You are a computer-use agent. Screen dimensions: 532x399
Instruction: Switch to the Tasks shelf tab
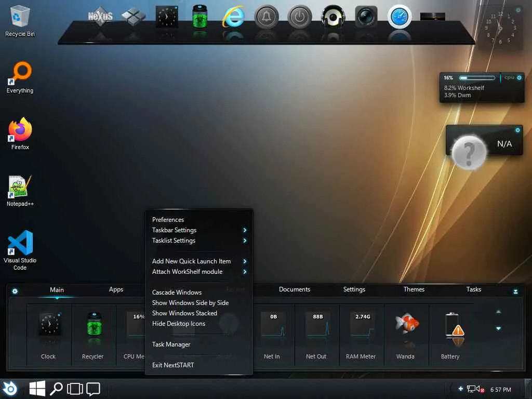tap(474, 289)
